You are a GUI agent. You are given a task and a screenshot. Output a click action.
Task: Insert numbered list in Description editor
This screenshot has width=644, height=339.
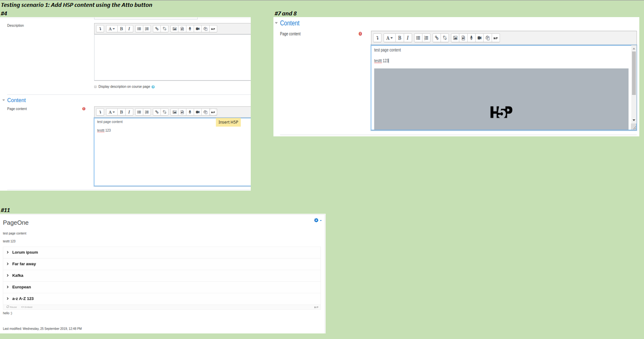[147, 29]
